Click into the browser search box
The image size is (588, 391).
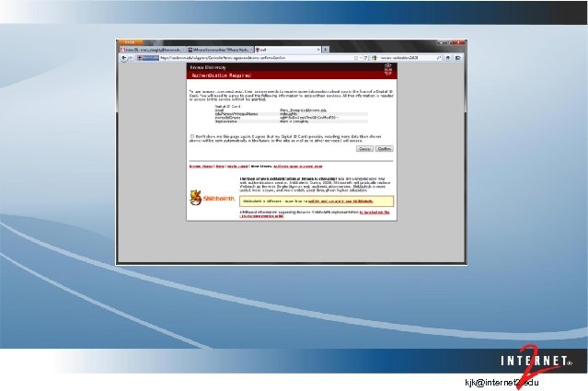click(407, 58)
